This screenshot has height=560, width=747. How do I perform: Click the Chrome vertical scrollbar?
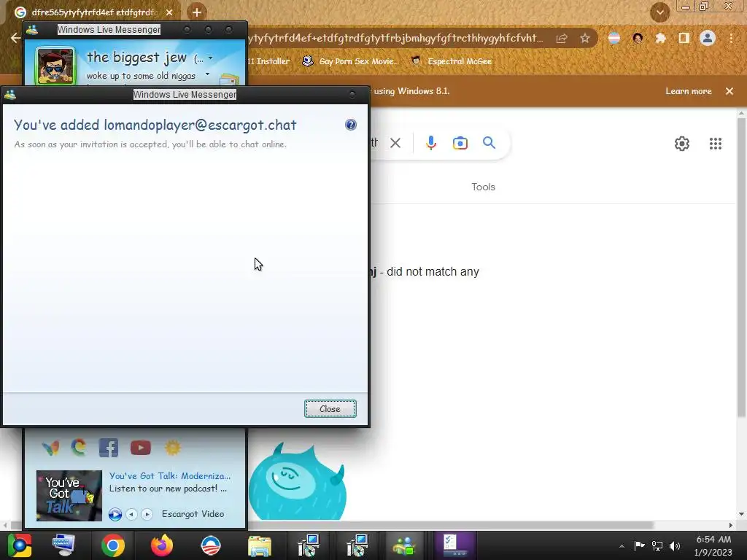pos(741,267)
